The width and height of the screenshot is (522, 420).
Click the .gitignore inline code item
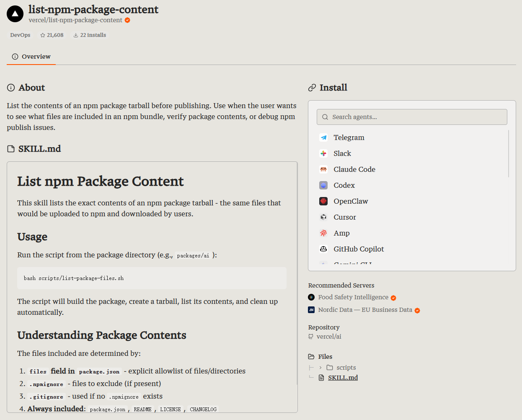(x=47, y=397)
